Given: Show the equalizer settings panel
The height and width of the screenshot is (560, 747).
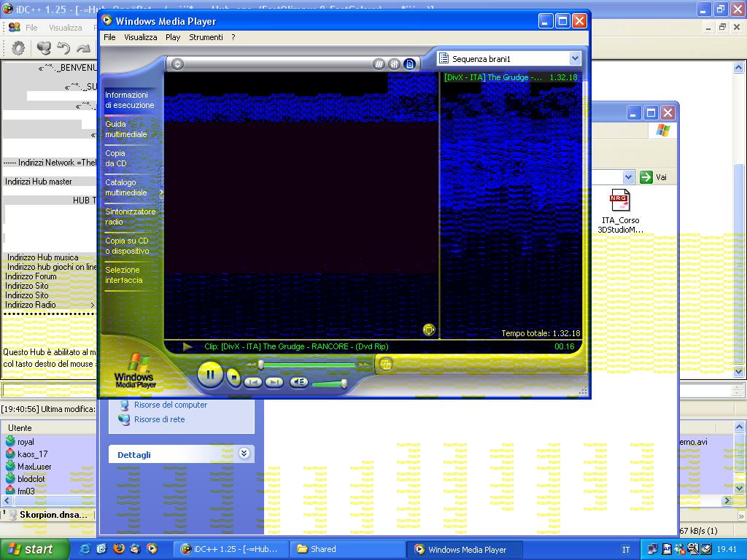Looking at the screenshot, I should pos(394,64).
